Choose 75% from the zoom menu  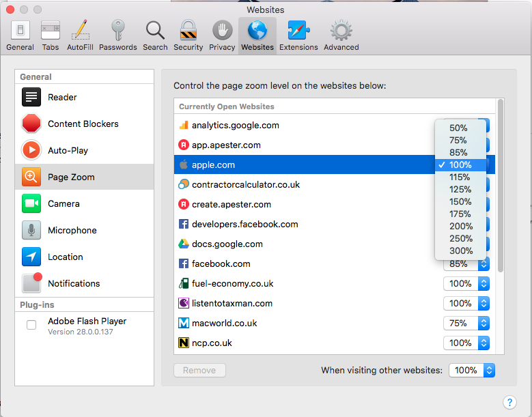tap(460, 140)
